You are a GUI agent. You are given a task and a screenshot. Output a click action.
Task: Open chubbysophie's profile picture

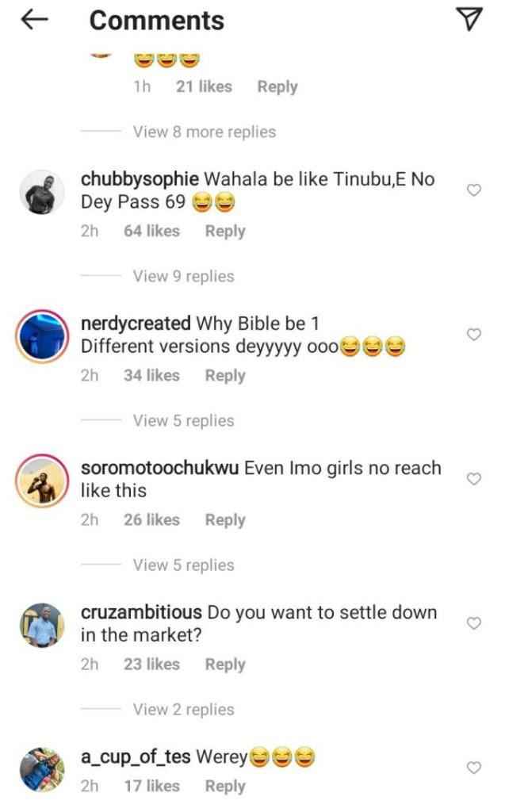coord(42,192)
